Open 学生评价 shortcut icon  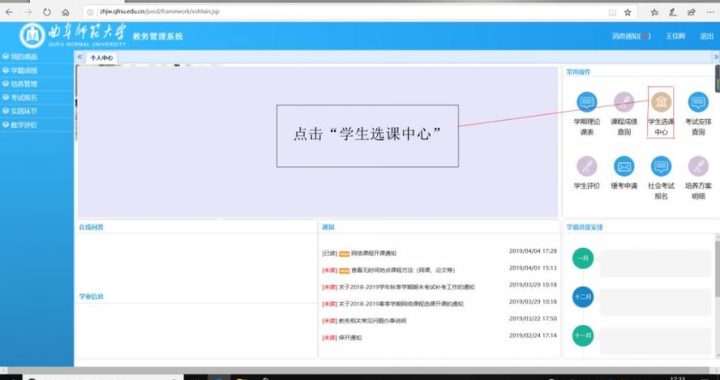586,166
